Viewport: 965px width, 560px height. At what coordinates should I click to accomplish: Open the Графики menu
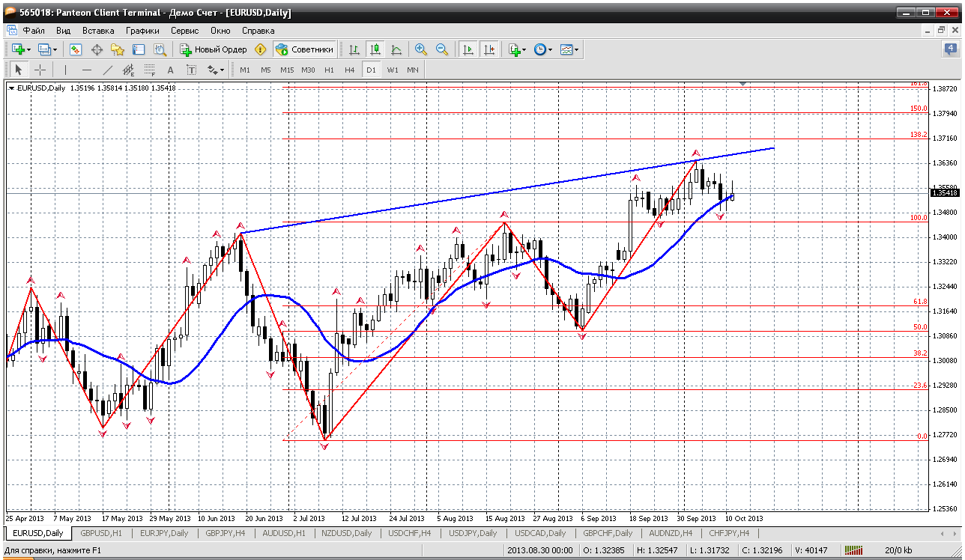142,31
